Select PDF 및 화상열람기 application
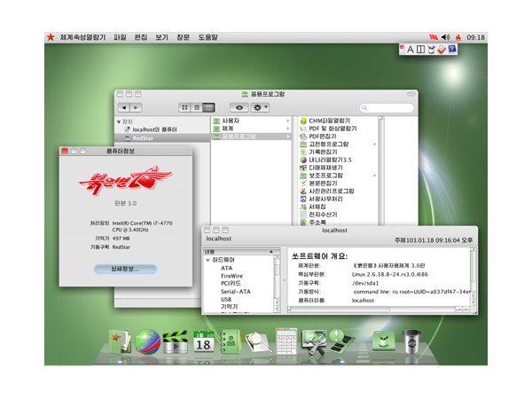Image resolution: width=532 pixels, height=399 pixels. pyautogui.click(x=332, y=129)
